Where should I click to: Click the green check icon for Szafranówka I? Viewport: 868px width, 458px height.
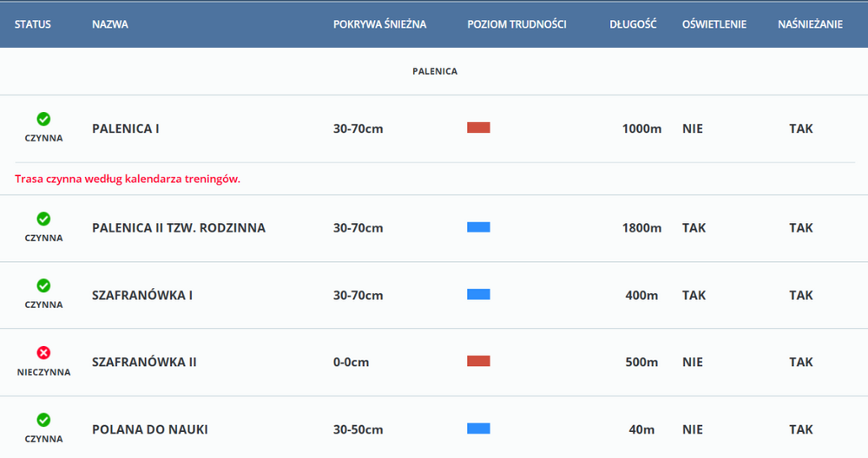(43, 285)
